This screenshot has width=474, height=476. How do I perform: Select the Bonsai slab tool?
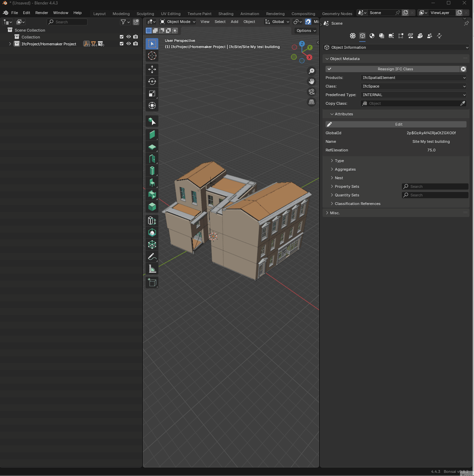pyautogui.click(x=152, y=147)
